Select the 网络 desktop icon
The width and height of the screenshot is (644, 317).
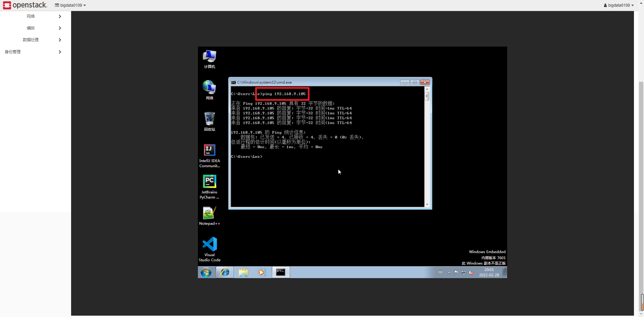pyautogui.click(x=210, y=90)
